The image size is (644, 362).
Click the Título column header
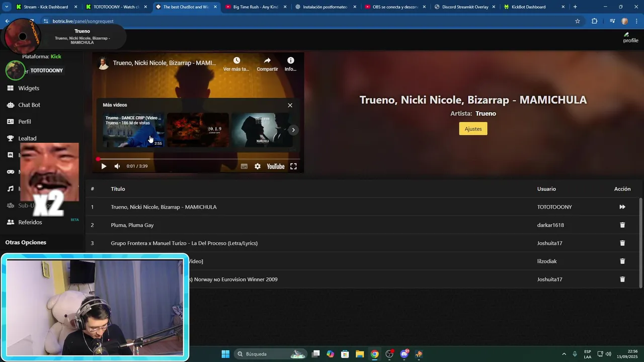118,189
